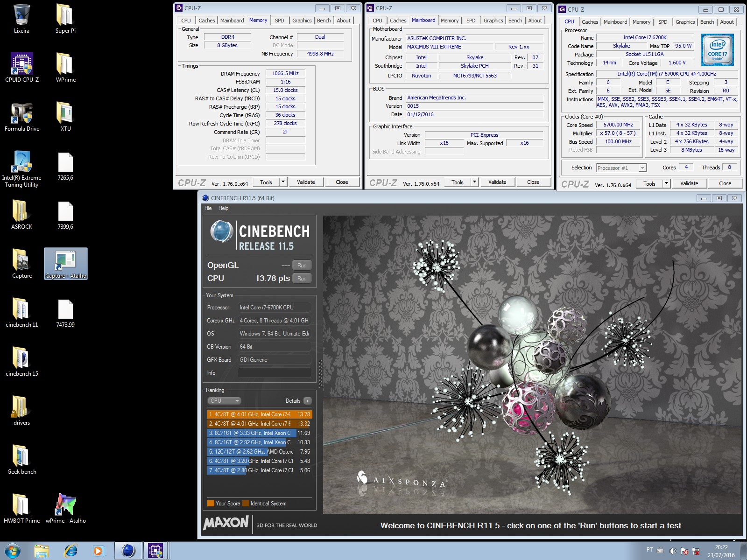Select the 7399,6 file on desktop
The image size is (747, 560).
point(65,215)
